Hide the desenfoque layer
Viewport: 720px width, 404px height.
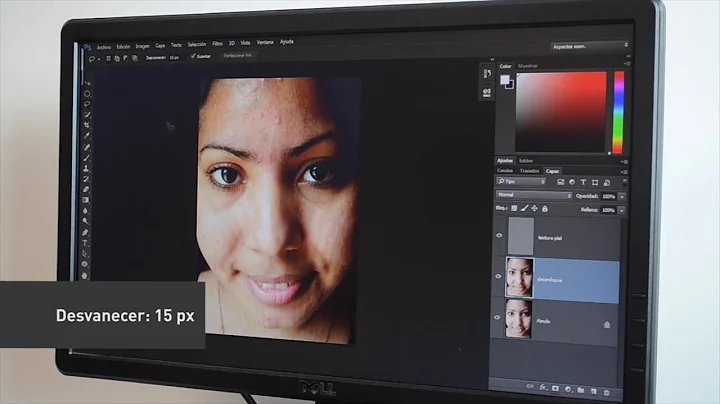pos(498,276)
